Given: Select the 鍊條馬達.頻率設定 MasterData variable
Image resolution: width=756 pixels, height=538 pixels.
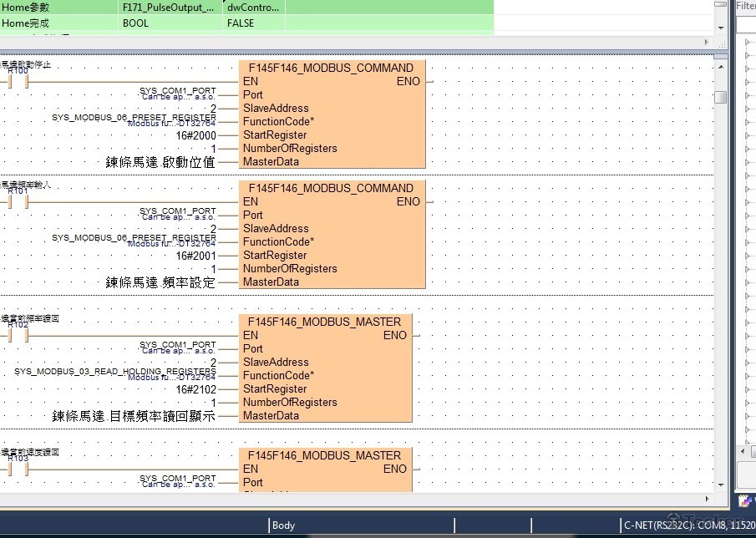Looking at the screenshot, I should 160,282.
